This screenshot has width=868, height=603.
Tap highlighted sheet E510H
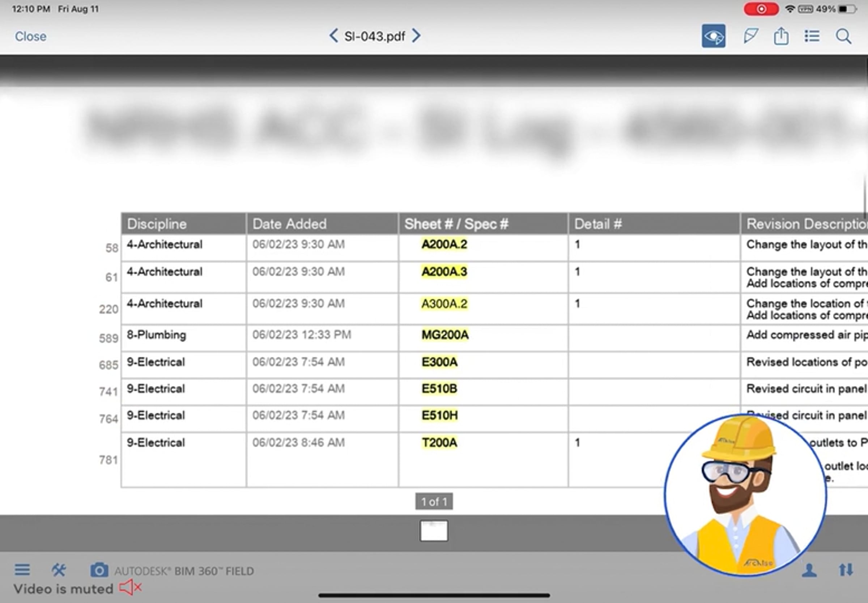tap(439, 416)
